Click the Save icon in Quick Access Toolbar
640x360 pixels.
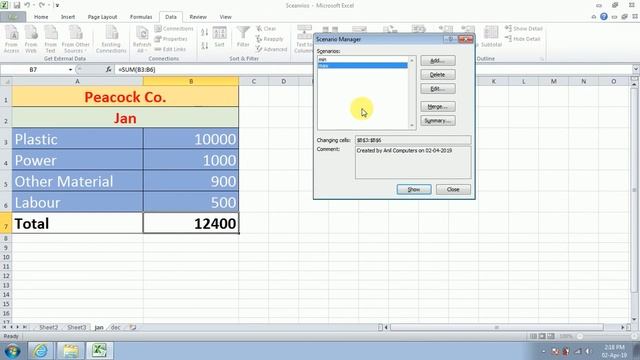tap(17, 5)
